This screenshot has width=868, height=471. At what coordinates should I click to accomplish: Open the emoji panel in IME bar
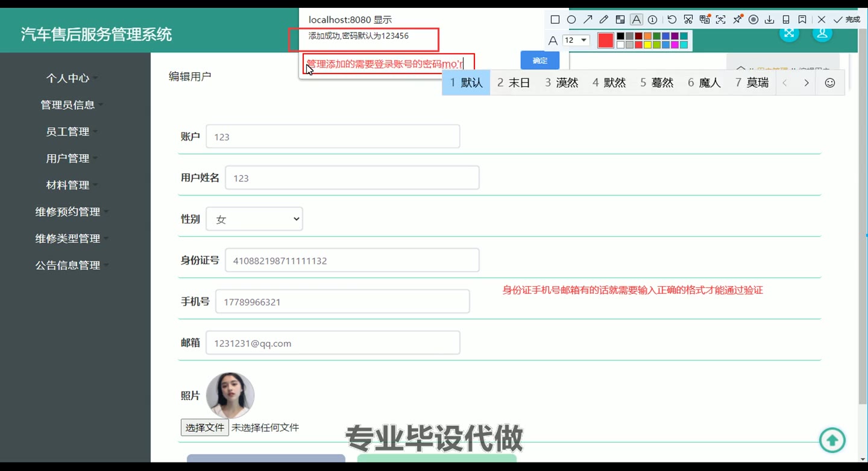[830, 83]
